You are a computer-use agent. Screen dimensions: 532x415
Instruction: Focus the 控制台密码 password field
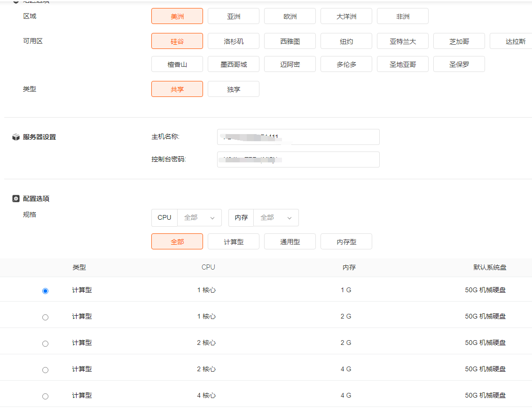[x=298, y=160]
